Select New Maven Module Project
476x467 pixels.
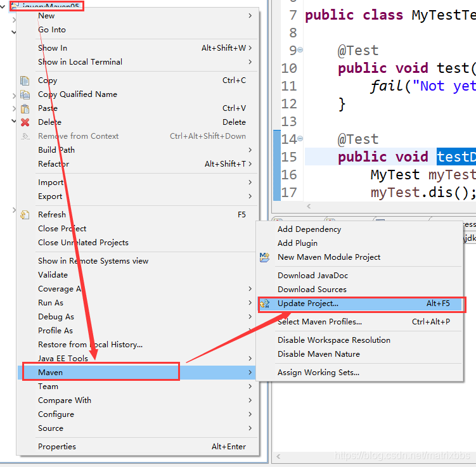tap(360, 257)
